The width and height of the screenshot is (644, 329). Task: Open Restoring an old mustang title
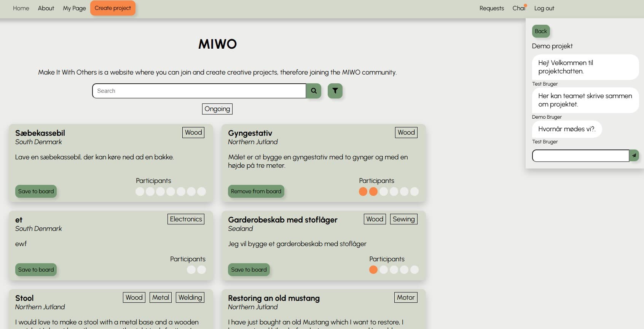tap(274, 298)
